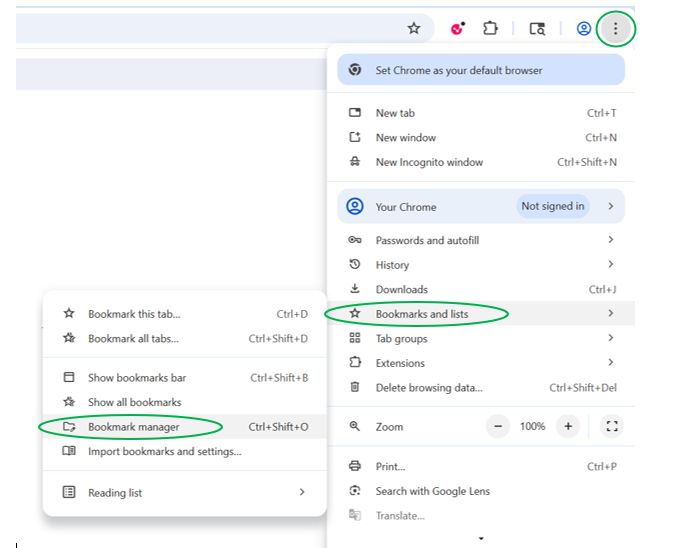The width and height of the screenshot is (685, 548).
Task: Click the tab search icon in toolbar
Action: [x=537, y=29]
